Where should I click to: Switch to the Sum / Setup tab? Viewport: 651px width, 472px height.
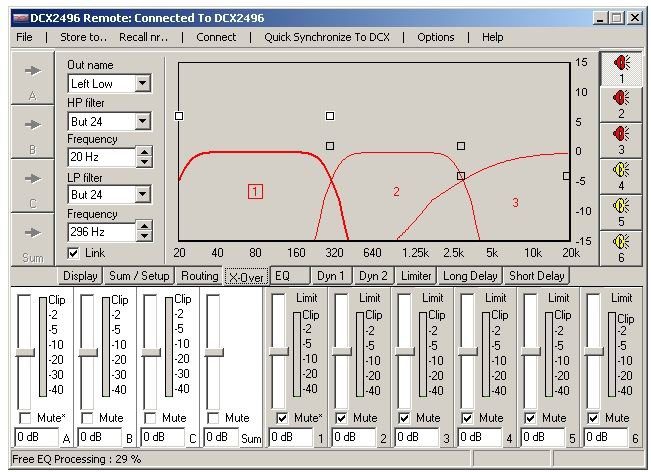click(139, 276)
